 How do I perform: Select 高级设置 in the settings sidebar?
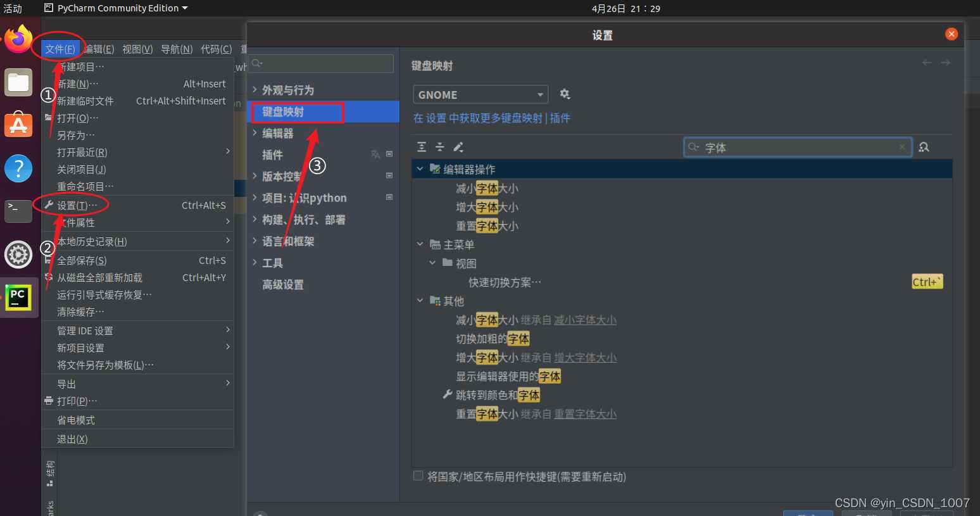coord(324,284)
